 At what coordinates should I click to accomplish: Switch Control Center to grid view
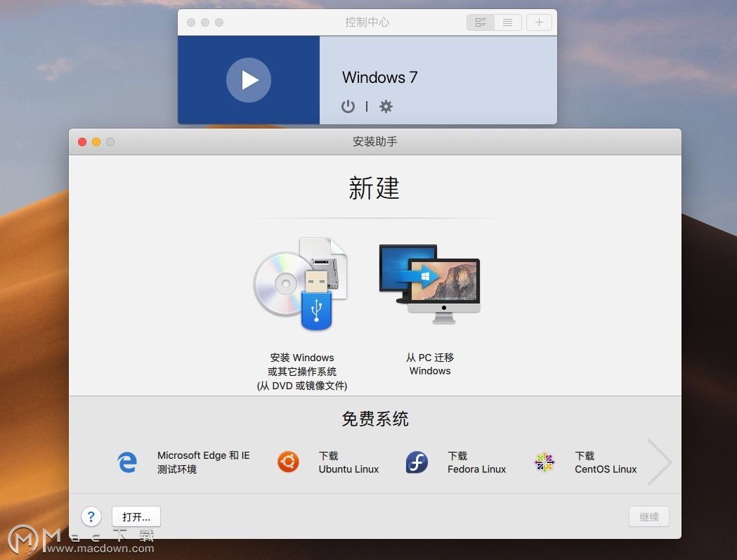point(481,22)
